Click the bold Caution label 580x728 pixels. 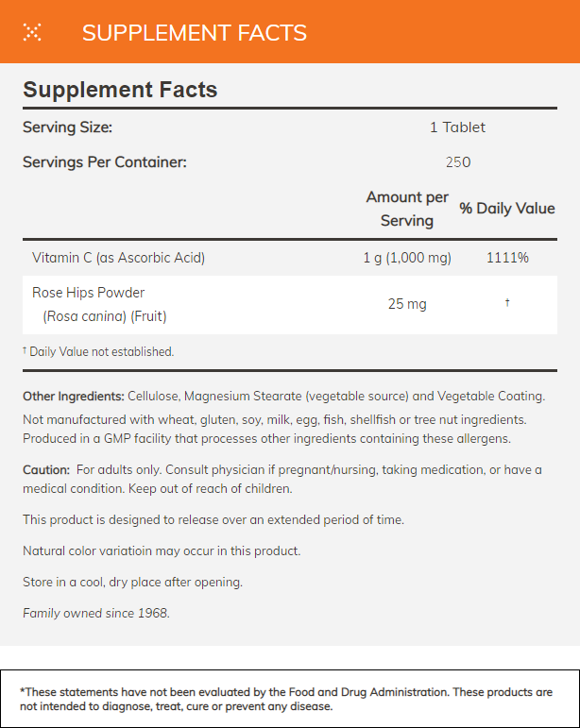coord(46,470)
